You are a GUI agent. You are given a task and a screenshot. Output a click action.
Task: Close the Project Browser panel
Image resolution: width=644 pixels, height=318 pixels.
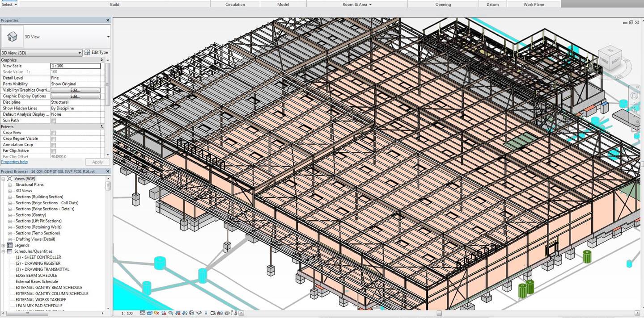(x=108, y=172)
